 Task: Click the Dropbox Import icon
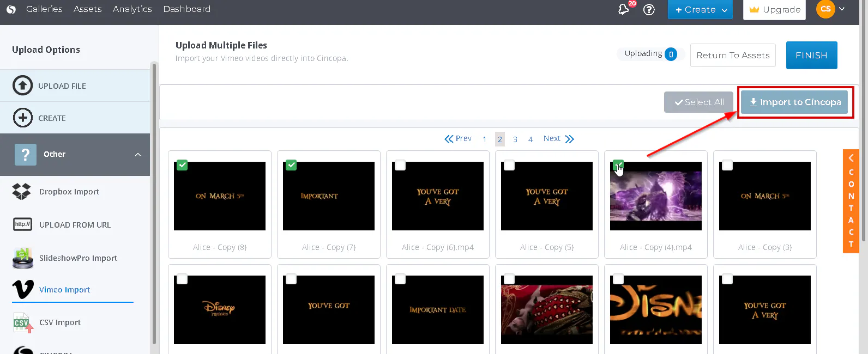pos(22,192)
